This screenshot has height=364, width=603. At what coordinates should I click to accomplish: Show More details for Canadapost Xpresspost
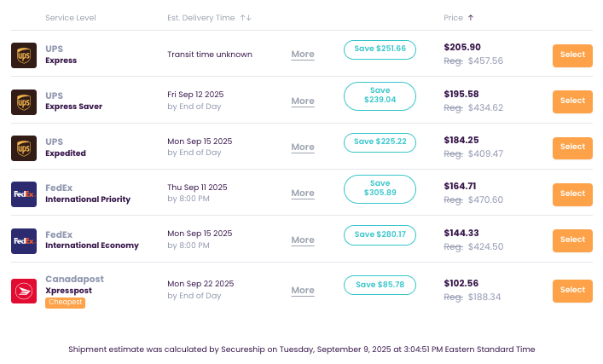click(x=303, y=291)
